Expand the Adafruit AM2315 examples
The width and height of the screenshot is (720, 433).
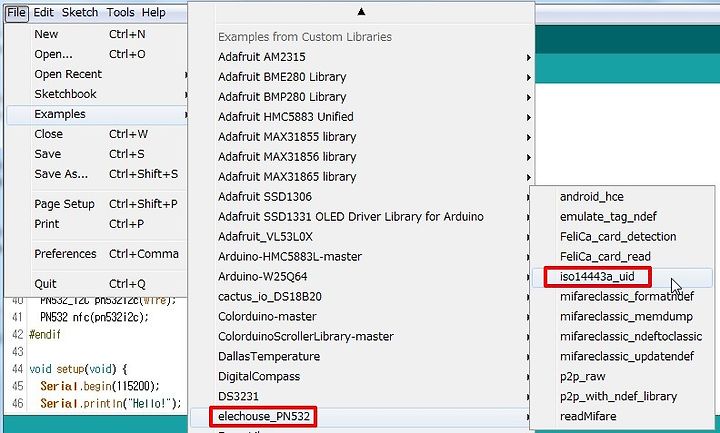coord(361,57)
